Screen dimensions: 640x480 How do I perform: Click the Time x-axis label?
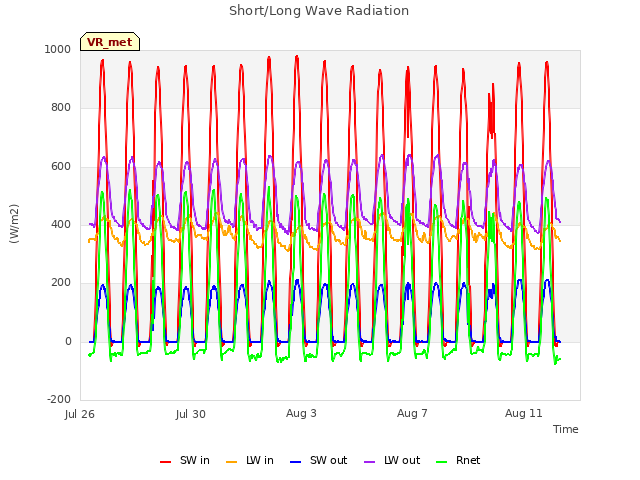click(565, 429)
